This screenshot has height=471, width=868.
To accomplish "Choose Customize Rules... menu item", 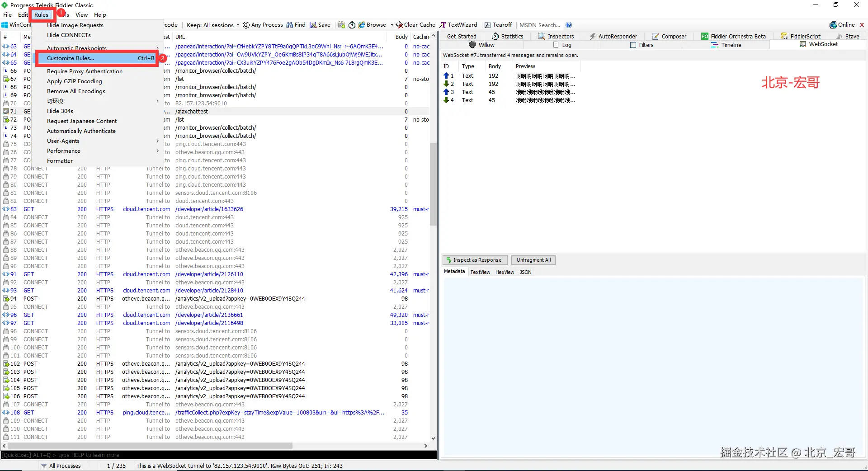I will click(x=97, y=58).
